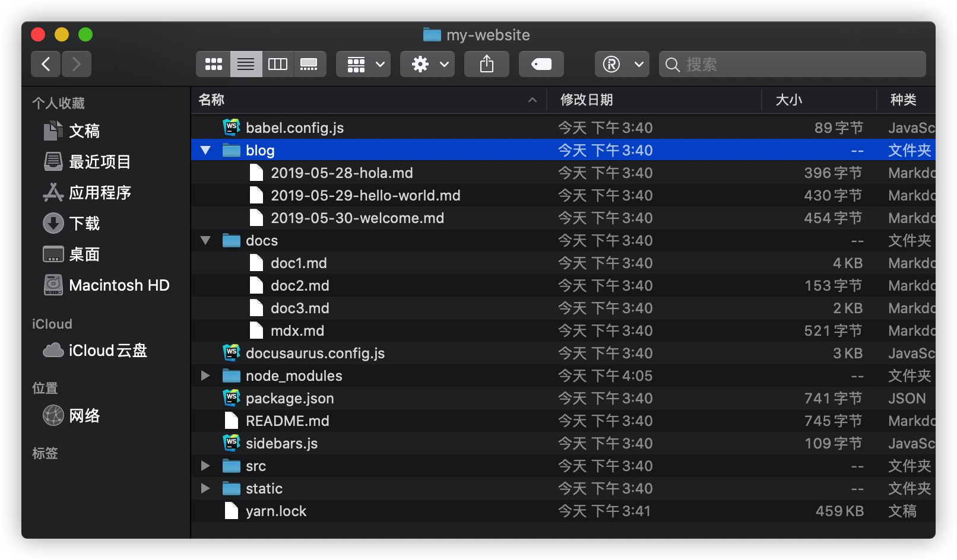Open the group-by arrangement dropdown
Viewport: 957px width, 560px height.
pos(363,64)
